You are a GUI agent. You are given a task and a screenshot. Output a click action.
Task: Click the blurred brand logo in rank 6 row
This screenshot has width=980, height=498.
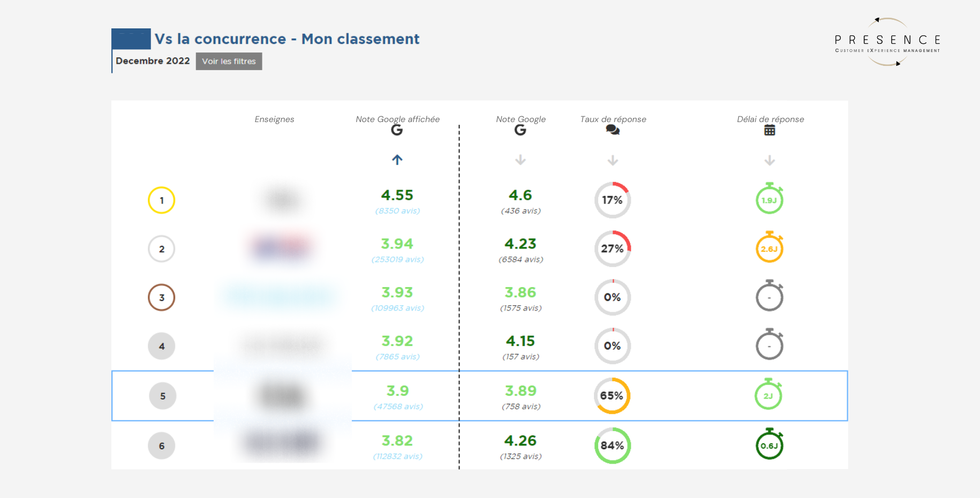click(x=282, y=443)
